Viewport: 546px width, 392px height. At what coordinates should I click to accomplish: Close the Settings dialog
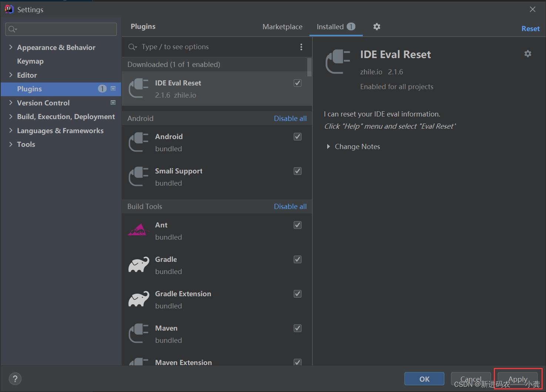coord(533,9)
